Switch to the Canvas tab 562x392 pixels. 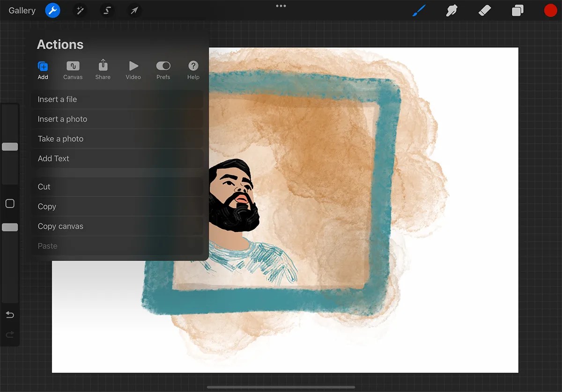(x=73, y=70)
